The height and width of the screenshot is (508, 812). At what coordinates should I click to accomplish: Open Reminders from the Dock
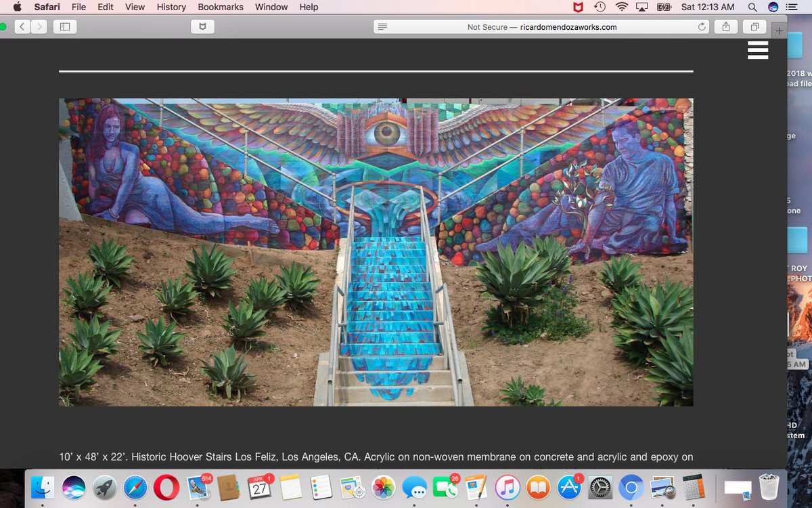tap(321, 487)
